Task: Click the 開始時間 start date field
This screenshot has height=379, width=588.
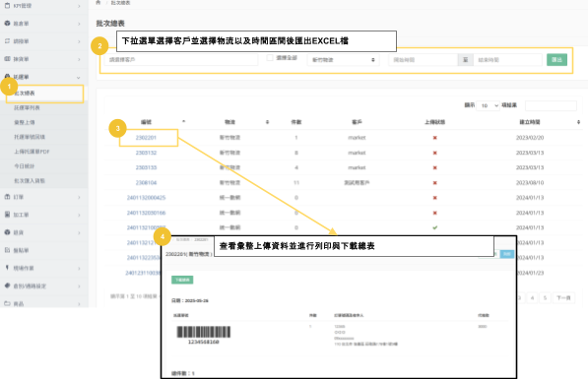Action: (x=424, y=60)
